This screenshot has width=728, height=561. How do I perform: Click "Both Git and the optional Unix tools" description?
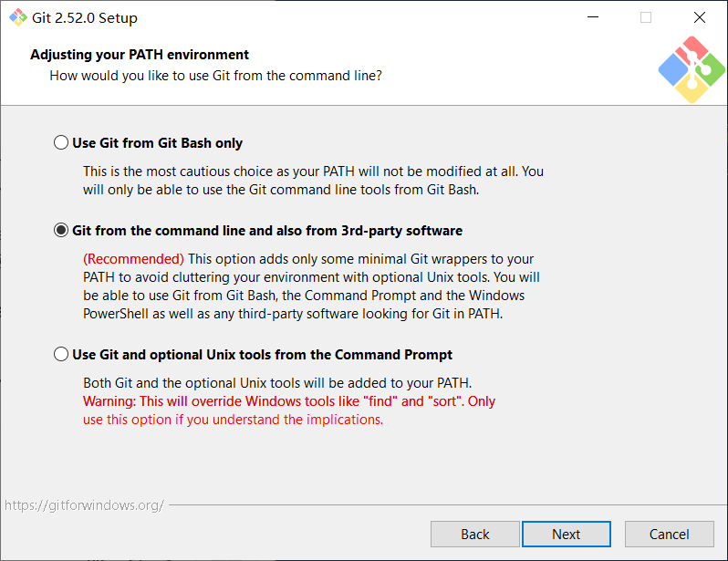click(277, 382)
